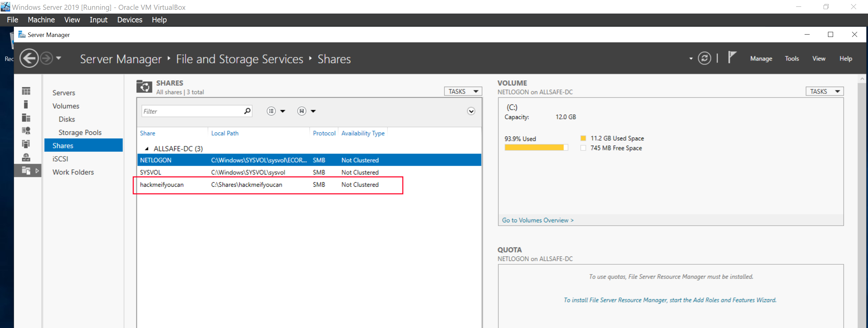Go to iSCSI page

(x=60, y=159)
